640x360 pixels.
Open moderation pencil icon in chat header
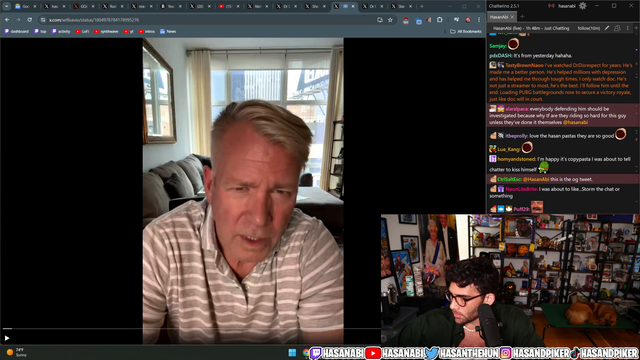click(607, 28)
